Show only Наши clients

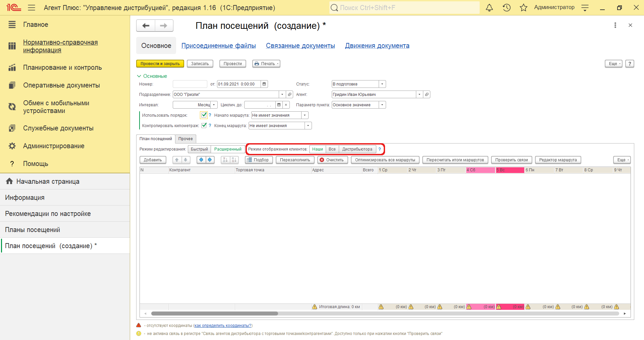click(x=318, y=149)
